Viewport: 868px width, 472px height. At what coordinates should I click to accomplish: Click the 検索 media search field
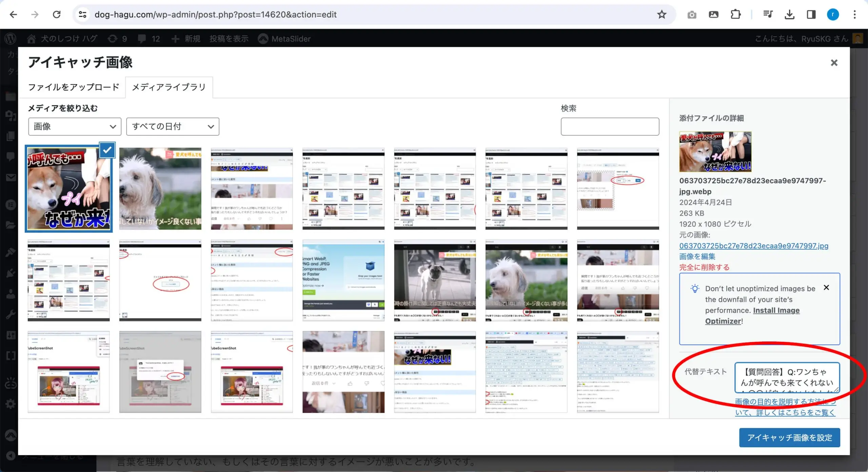point(610,126)
